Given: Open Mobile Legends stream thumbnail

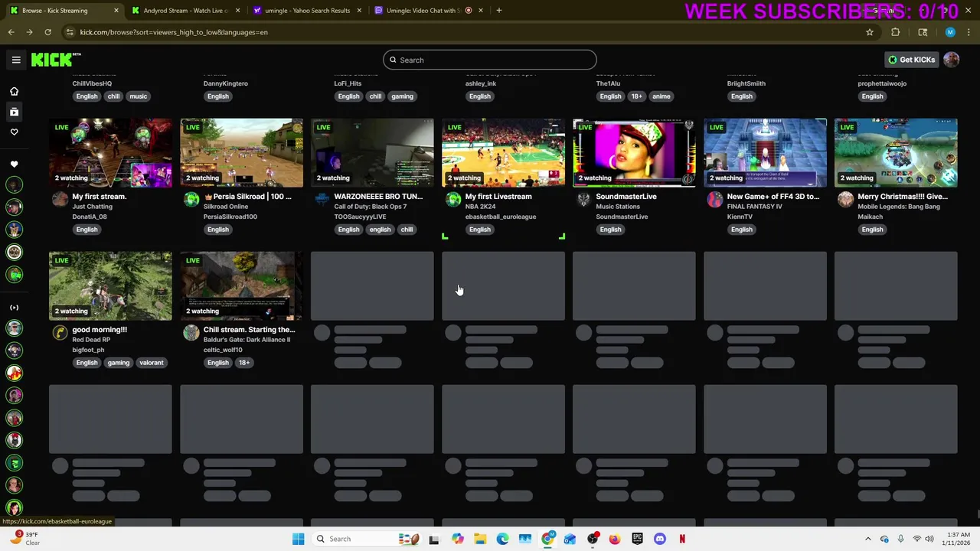Looking at the screenshot, I should pos(896,152).
